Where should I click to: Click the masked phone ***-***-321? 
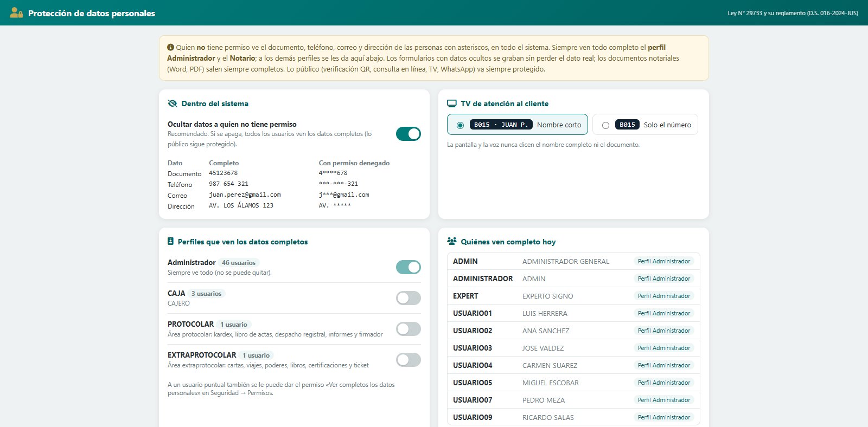click(339, 184)
